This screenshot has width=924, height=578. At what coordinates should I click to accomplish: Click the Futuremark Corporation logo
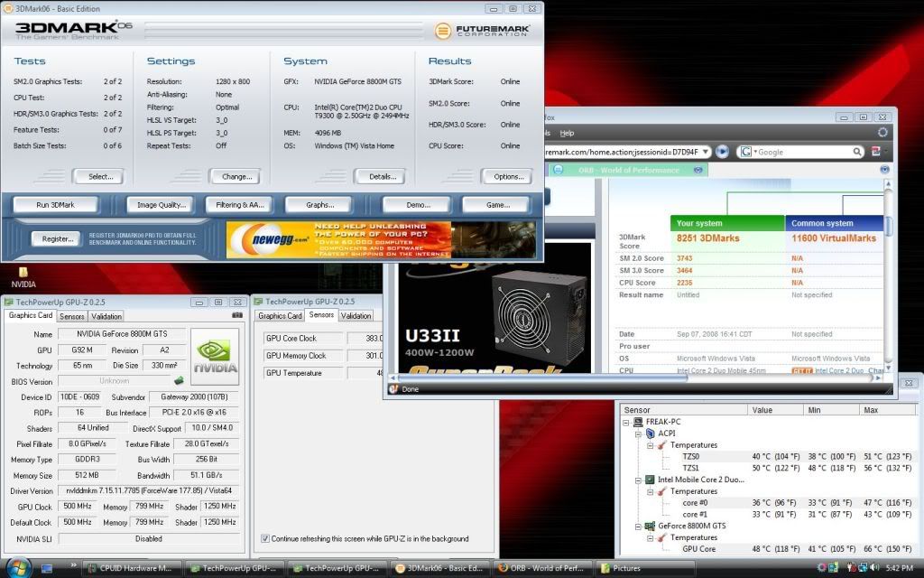tap(482, 31)
